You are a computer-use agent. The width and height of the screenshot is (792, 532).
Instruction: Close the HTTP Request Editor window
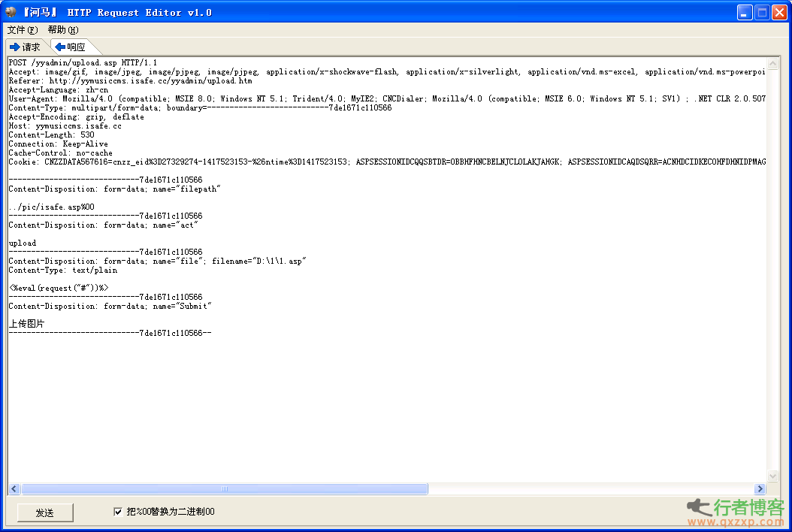pos(779,13)
